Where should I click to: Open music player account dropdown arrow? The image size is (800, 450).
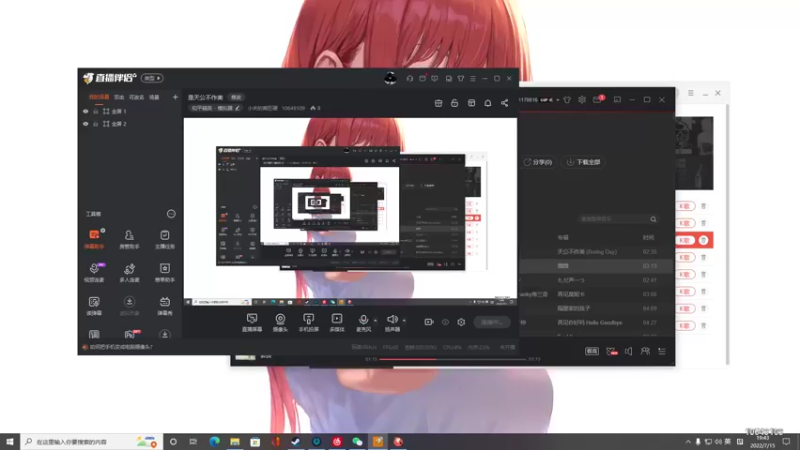[557, 100]
